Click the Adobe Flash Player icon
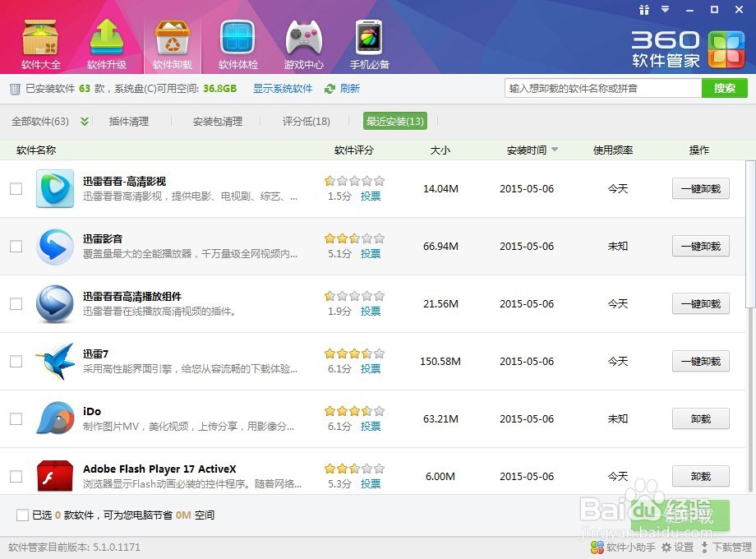The width and height of the screenshot is (756, 559). click(55, 476)
